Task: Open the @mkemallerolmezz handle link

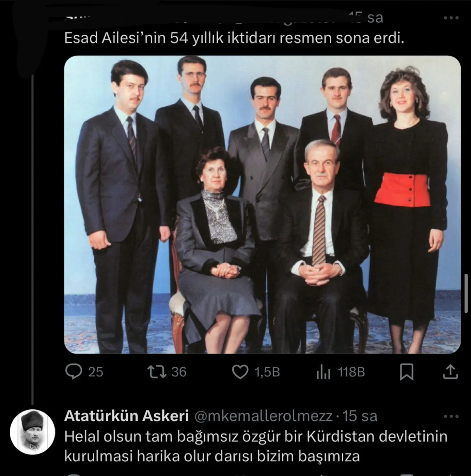Action: pyautogui.click(x=263, y=416)
